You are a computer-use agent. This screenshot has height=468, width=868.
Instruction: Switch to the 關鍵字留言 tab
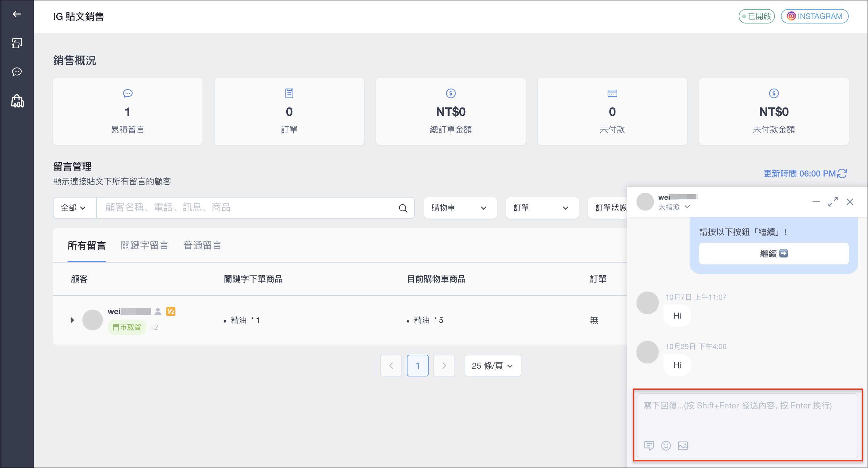click(145, 245)
